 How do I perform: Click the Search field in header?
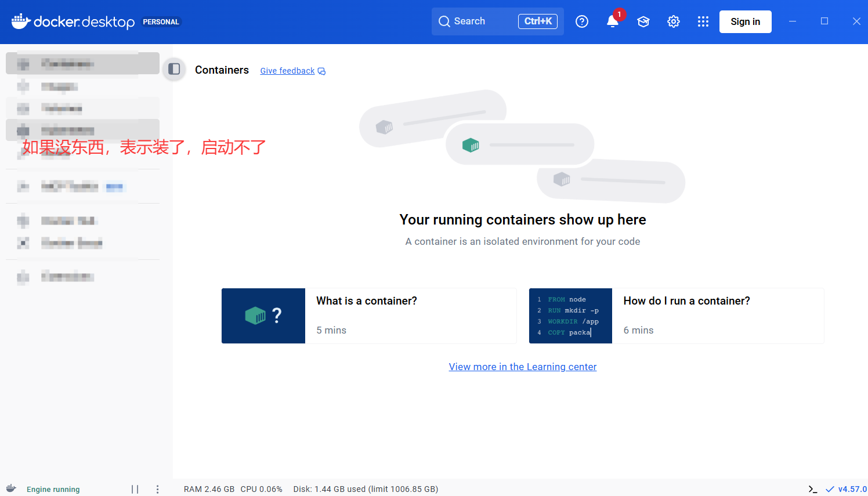pyautogui.click(x=498, y=21)
